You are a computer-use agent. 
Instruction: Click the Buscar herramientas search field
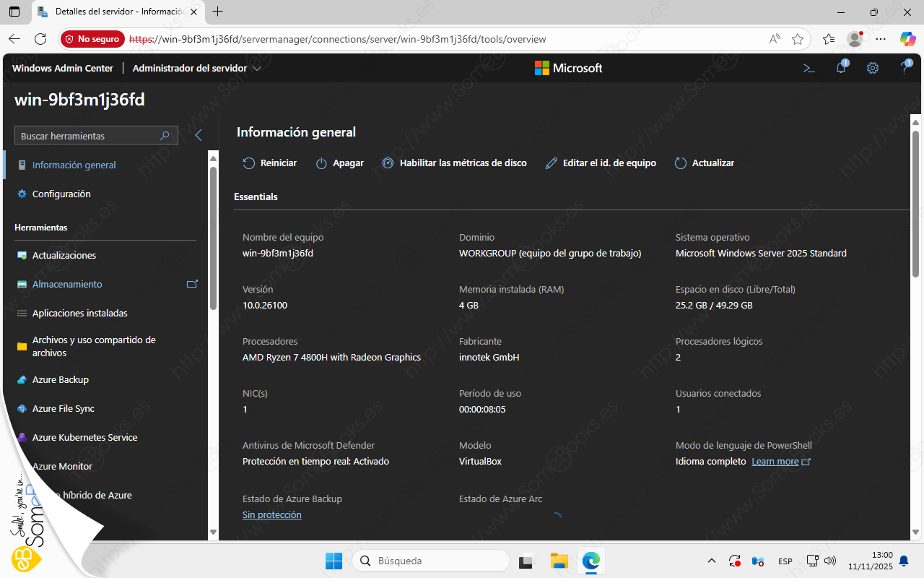87,136
